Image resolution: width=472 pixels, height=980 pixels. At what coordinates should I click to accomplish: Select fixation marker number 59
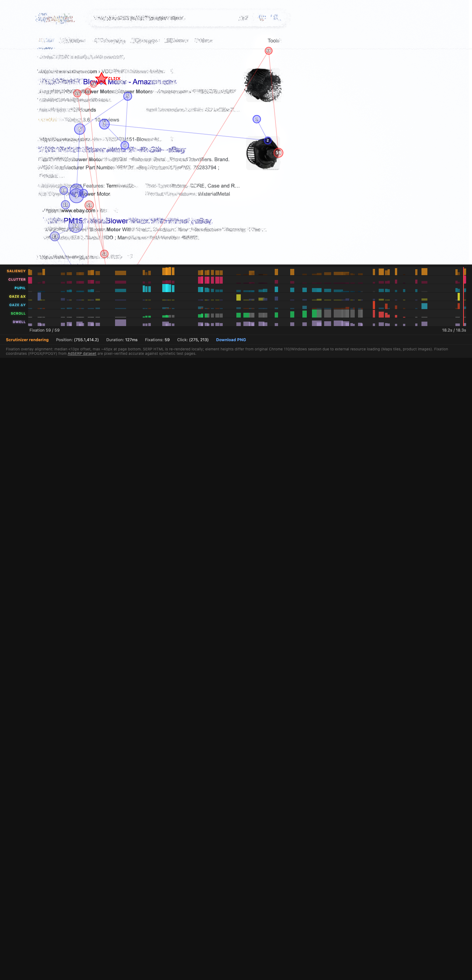click(278, 153)
